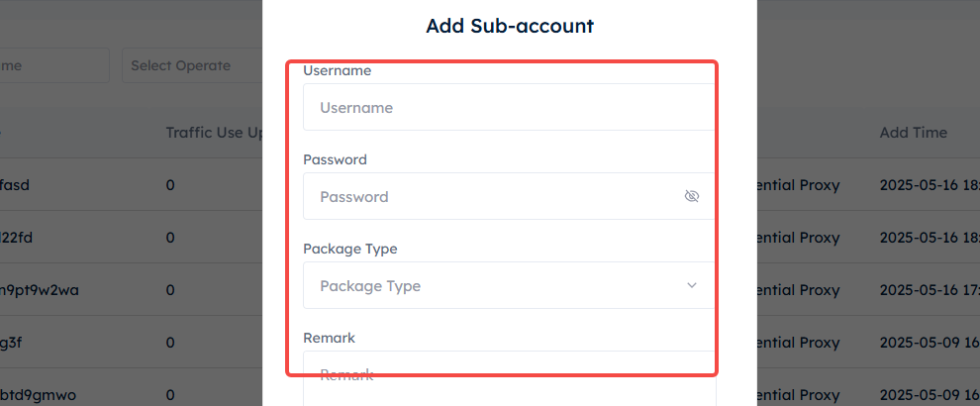Click the Add Sub-account dialog title

510,27
